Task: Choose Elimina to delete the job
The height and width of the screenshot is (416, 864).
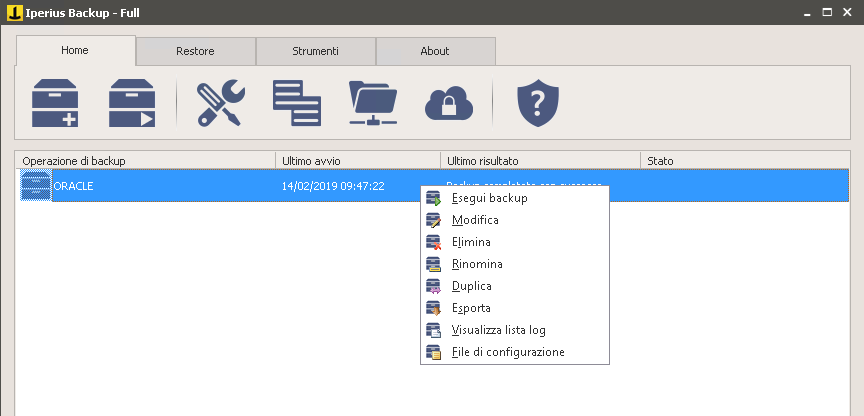Action: pyautogui.click(x=515, y=242)
